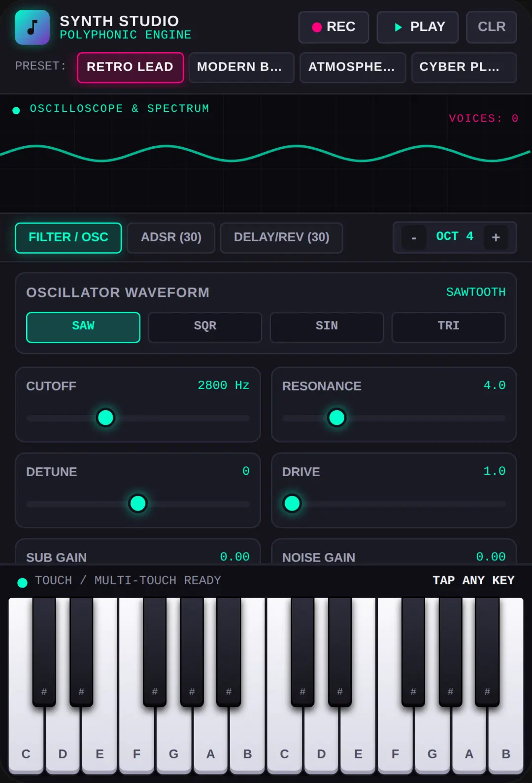Click the DETUNE slider knob
This screenshot has width=532, height=783.
coord(138,503)
